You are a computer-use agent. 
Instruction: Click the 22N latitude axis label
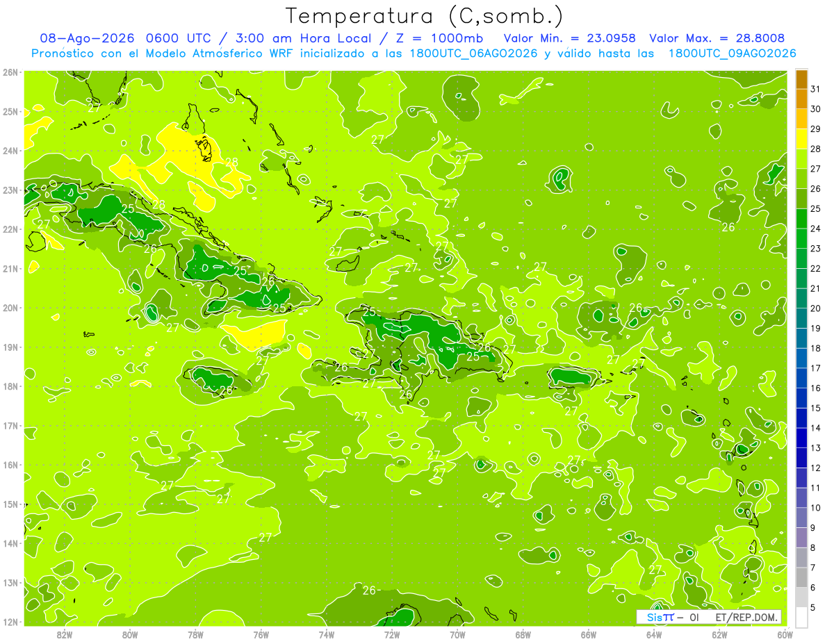coord(10,229)
